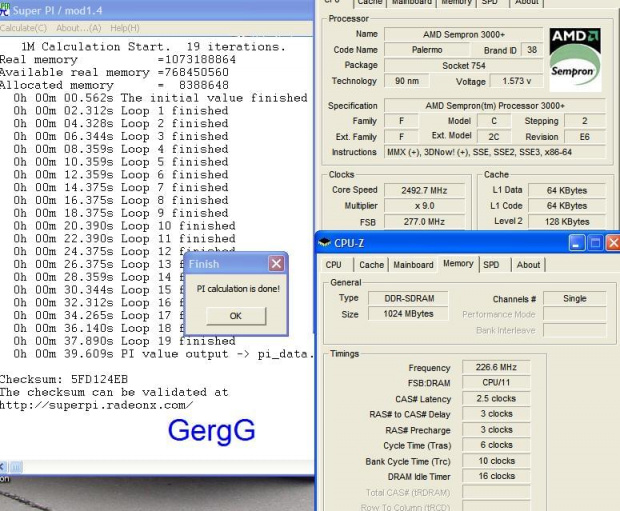The width and height of the screenshot is (620, 511).
Task: Click the superpi.radeonx.com URL text
Action: click(x=96, y=405)
